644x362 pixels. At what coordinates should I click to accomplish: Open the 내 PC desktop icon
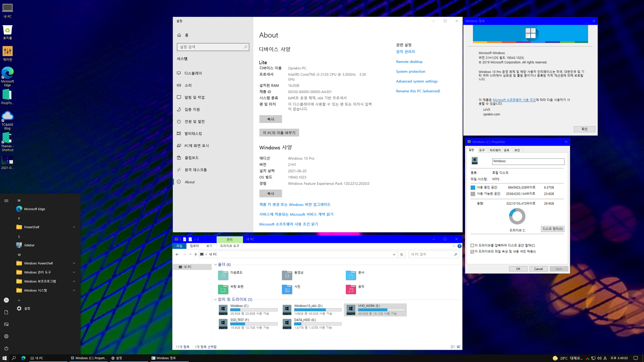click(x=7, y=10)
